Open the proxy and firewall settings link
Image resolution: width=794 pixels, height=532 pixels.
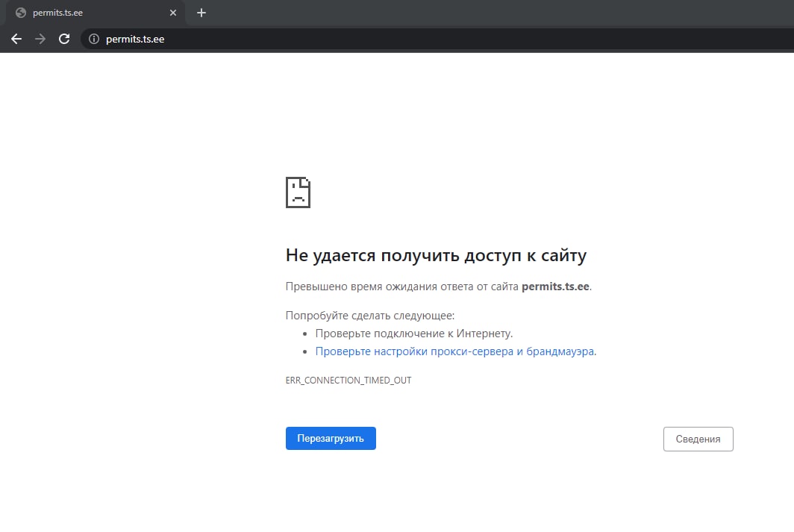[455, 351]
